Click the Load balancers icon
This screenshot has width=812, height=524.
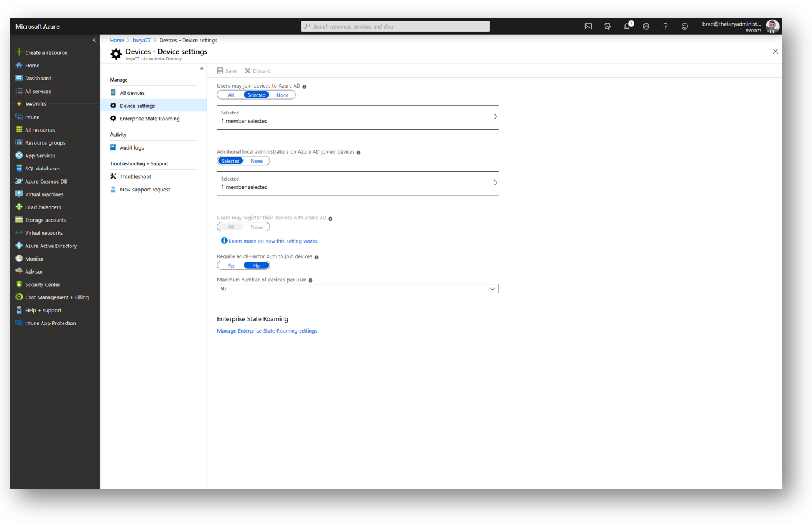coord(19,207)
